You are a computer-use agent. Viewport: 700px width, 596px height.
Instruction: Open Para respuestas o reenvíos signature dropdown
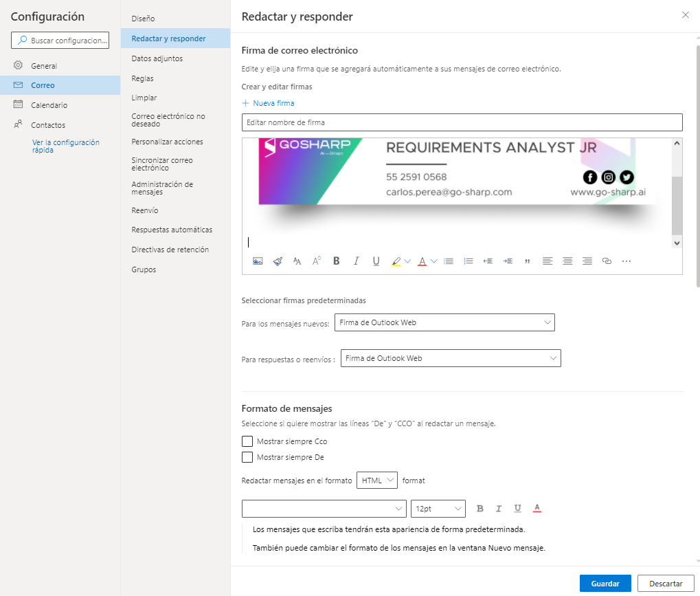(x=451, y=358)
